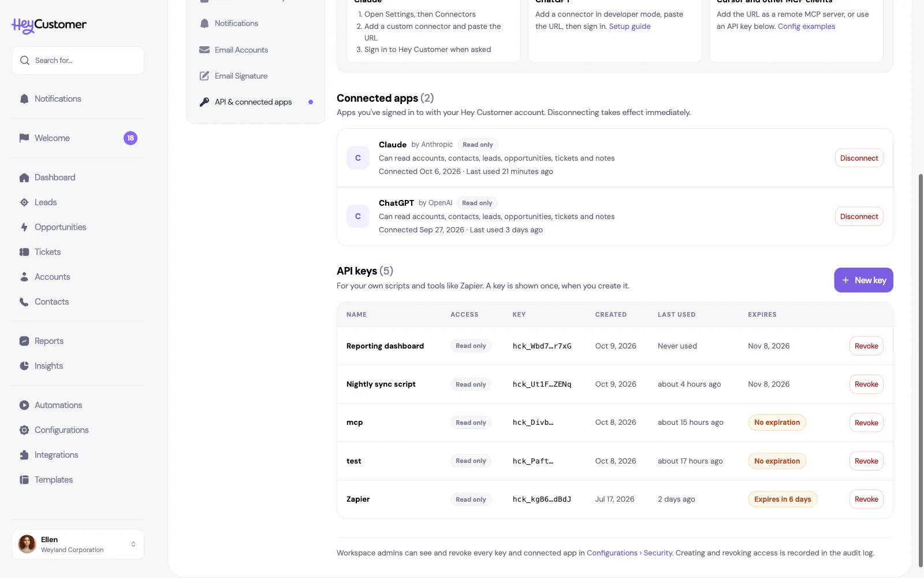Revoke the Nightly sync script key
Viewport: 924px width, 578px height.
(x=866, y=384)
